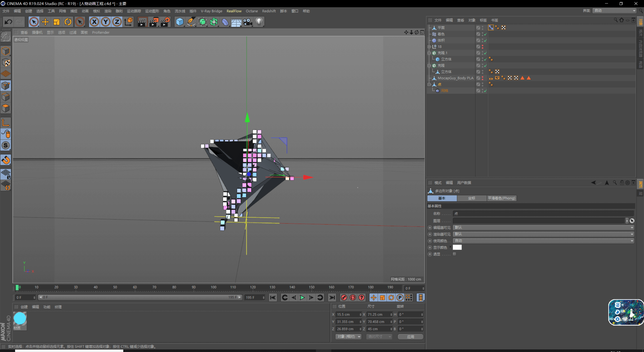Select the cyan 材质 material thumbnail
Viewport: 644px width, 352px height.
tap(20, 319)
